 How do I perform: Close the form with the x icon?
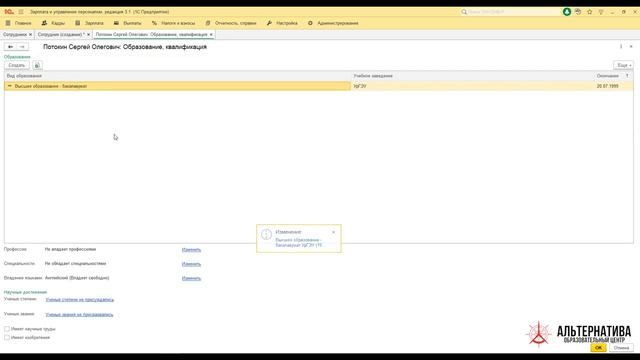(x=631, y=47)
